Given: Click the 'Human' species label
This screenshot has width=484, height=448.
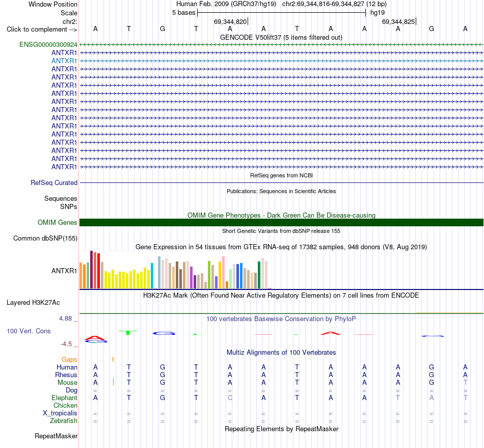Looking at the screenshot, I should click(x=67, y=367).
